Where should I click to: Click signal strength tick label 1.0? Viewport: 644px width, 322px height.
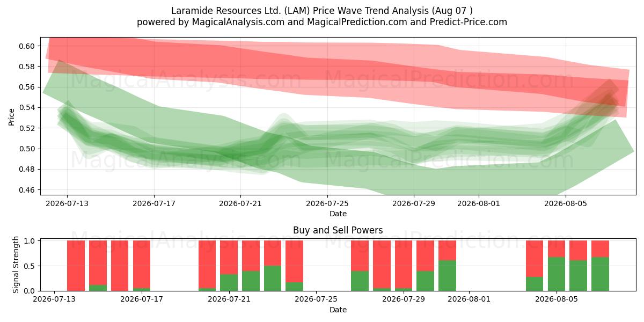30,241
